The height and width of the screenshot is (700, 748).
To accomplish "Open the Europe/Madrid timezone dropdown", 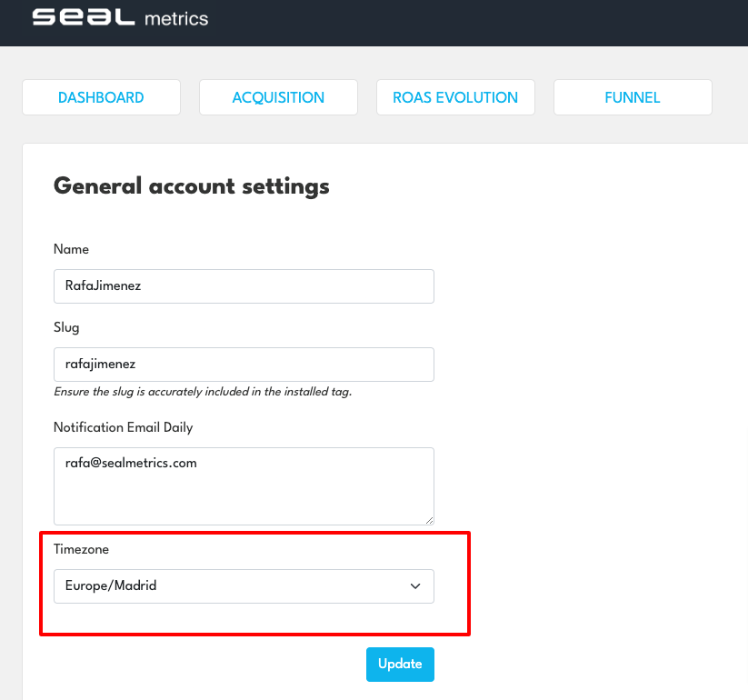I will [x=244, y=586].
